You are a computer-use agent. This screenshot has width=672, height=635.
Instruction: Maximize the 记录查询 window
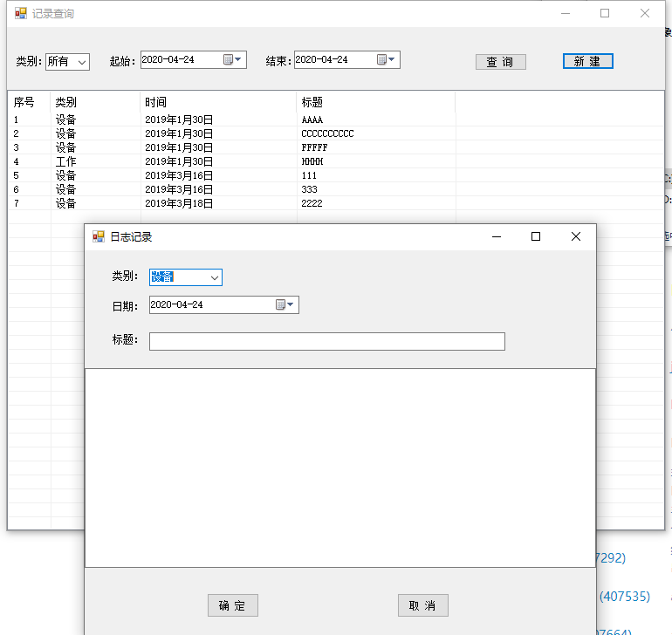[605, 13]
